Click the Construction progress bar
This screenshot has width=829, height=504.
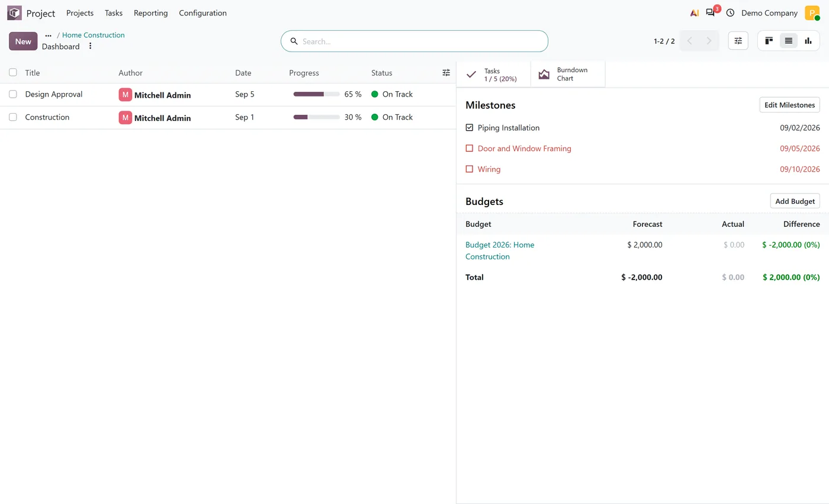coord(317,117)
